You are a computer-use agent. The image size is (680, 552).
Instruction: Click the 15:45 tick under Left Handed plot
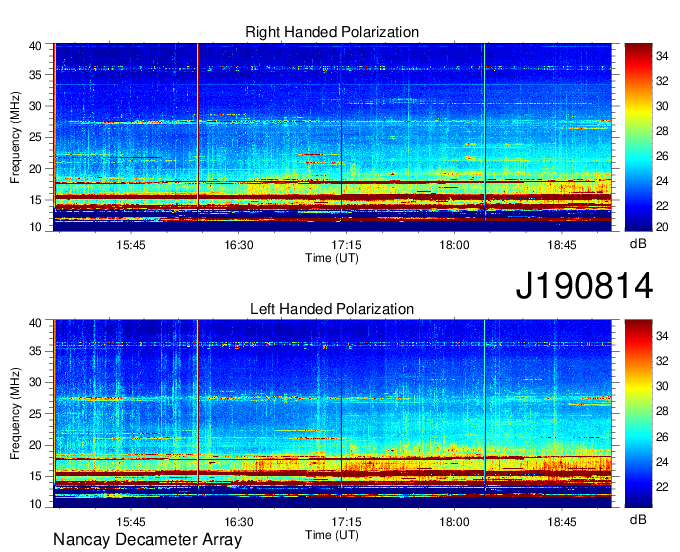[131, 522]
